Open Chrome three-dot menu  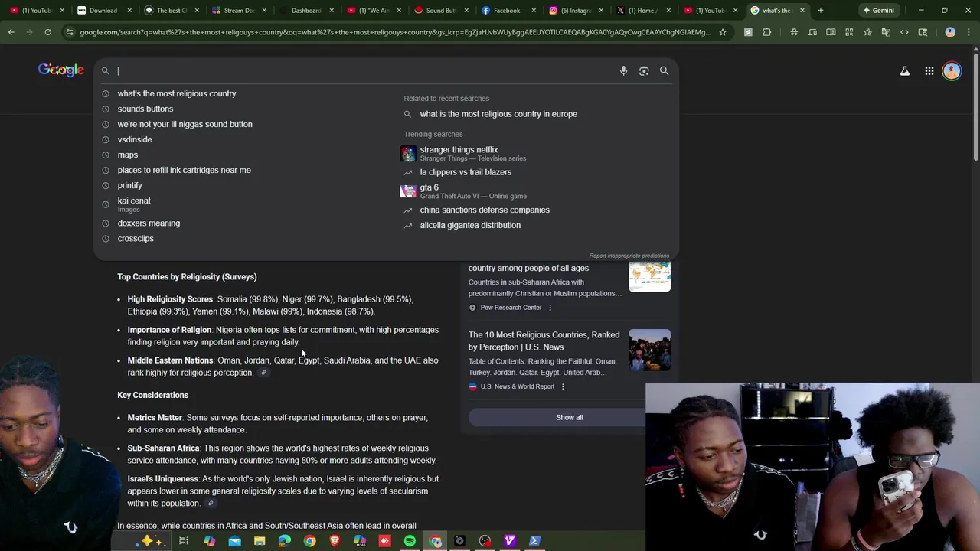coord(968,32)
